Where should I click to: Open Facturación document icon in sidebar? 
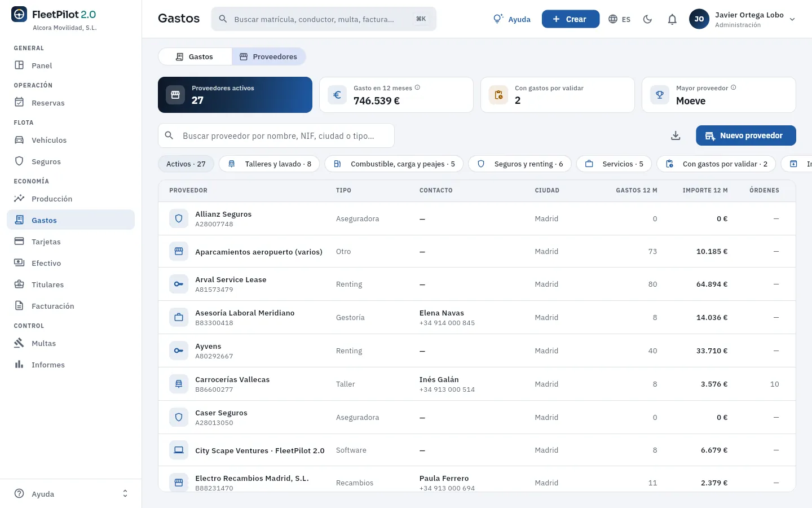tap(19, 306)
